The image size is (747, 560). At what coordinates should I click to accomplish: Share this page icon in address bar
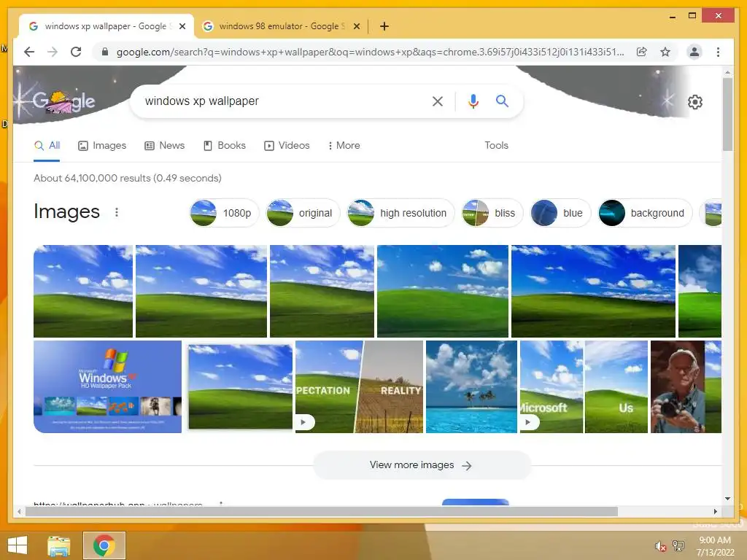click(x=642, y=52)
